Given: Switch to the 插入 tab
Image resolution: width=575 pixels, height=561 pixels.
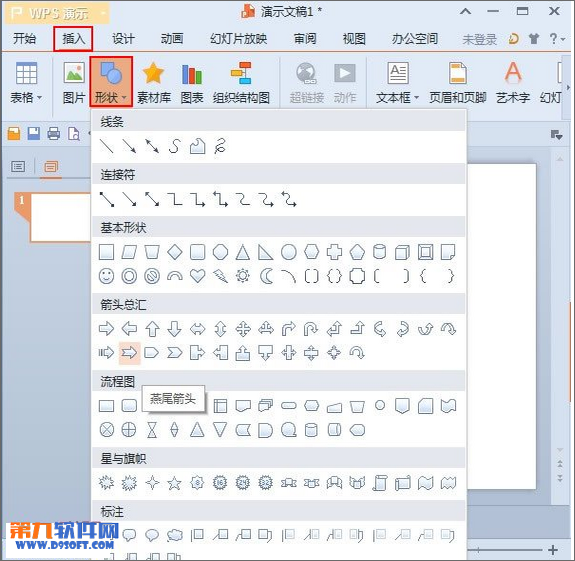Looking at the screenshot, I should (x=73, y=38).
